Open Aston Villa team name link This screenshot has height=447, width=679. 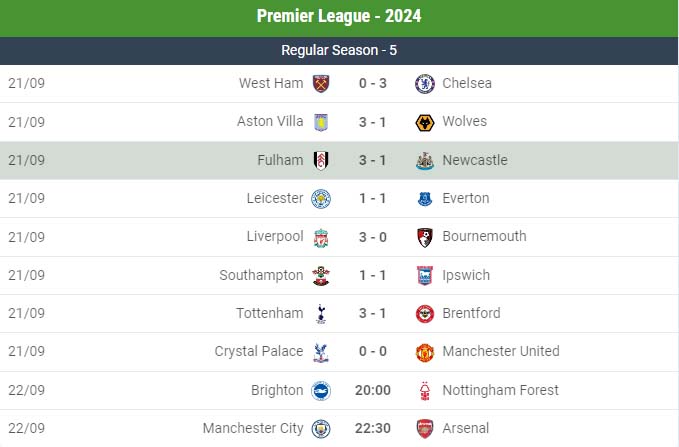pyautogui.click(x=270, y=121)
